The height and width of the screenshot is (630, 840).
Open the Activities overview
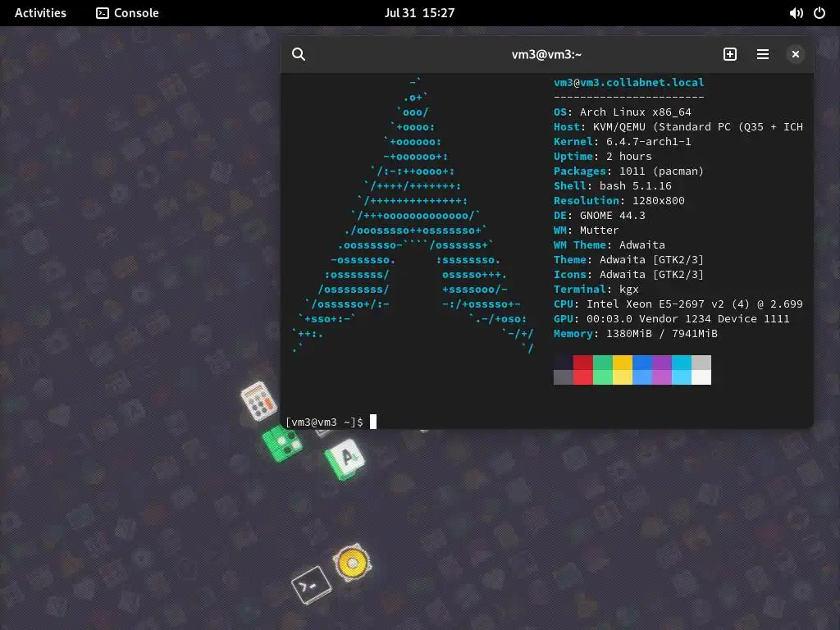click(x=41, y=13)
